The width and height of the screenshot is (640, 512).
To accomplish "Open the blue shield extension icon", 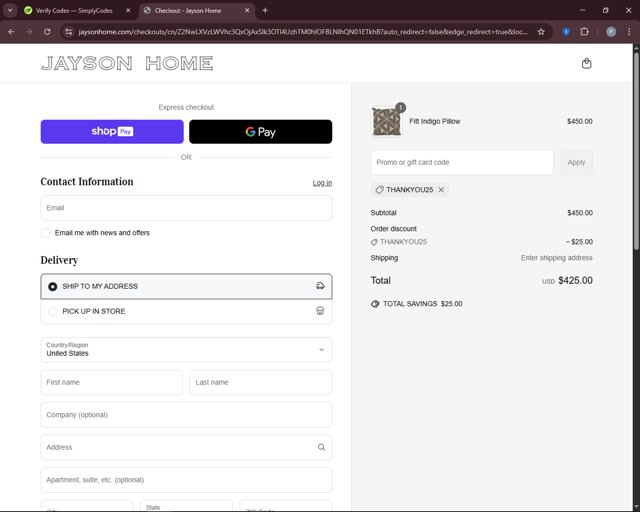I will 566,32.
